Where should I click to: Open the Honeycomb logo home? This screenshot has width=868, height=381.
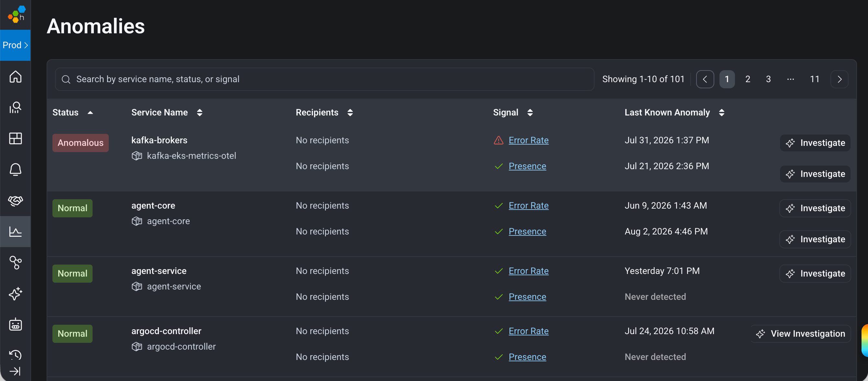(x=16, y=14)
